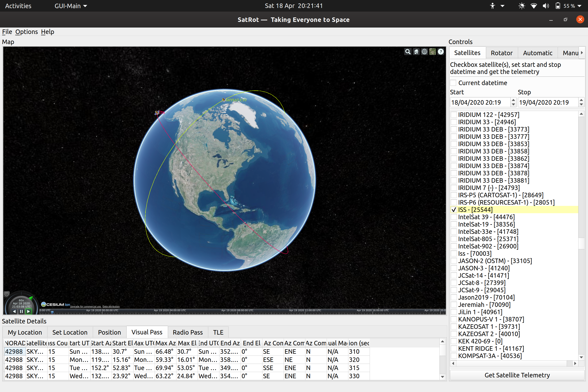The height and width of the screenshot is (392, 588).
Task: Open Upgrade for commercial use link
Action: coord(86,306)
